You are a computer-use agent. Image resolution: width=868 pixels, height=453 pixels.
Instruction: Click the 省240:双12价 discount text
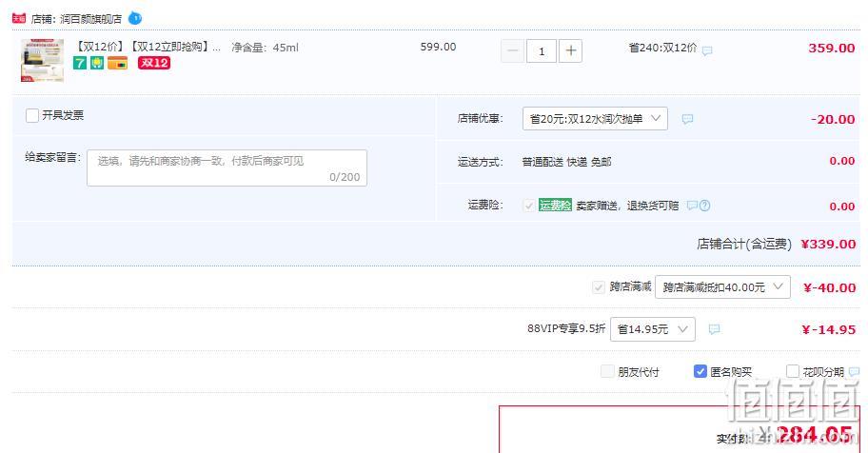point(662,48)
